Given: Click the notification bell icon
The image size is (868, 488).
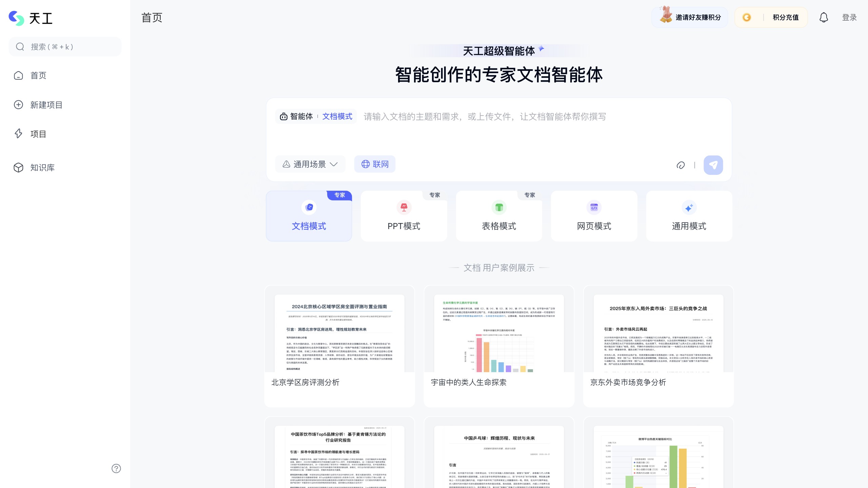Looking at the screenshot, I should (824, 17).
